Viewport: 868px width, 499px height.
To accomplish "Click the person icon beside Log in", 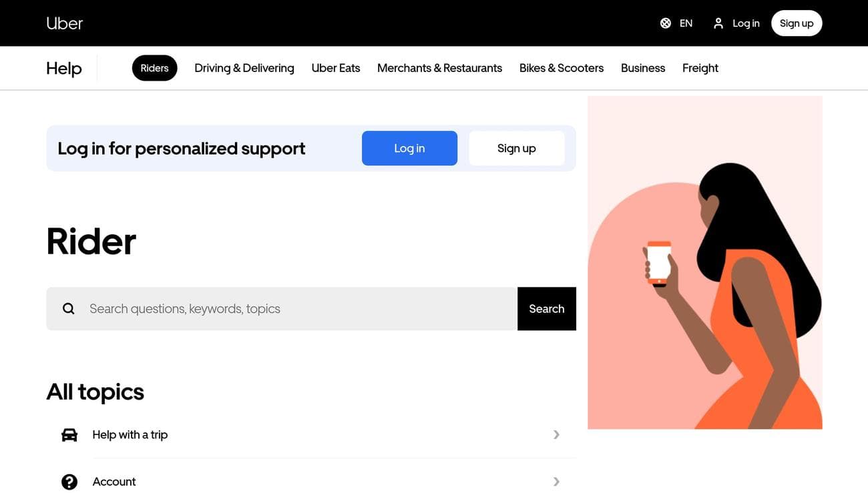I will point(718,23).
